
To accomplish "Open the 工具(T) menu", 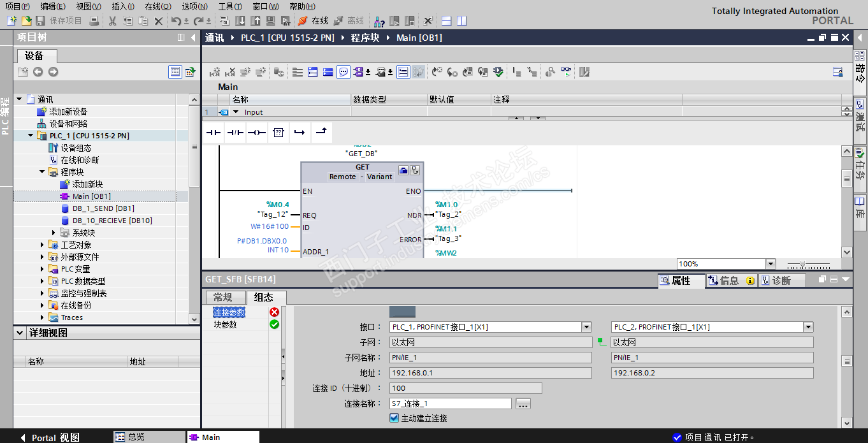I will pyautogui.click(x=230, y=6).
